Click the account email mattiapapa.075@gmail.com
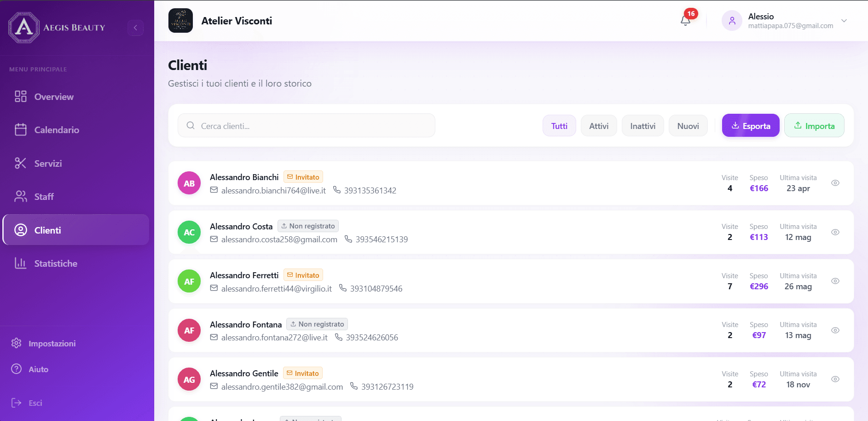This screenshot has width=868, height=421. click(791, 26)
